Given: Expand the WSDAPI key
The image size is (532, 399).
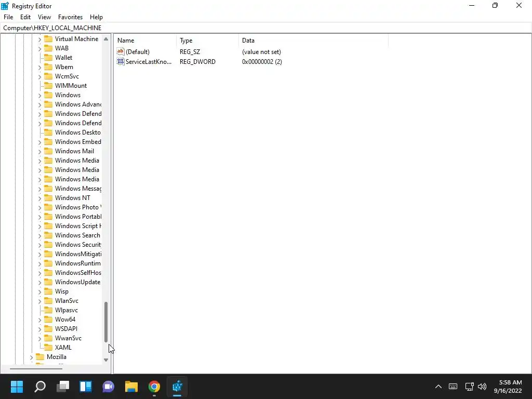Looking at the screenshot, I should pos(39,329).
